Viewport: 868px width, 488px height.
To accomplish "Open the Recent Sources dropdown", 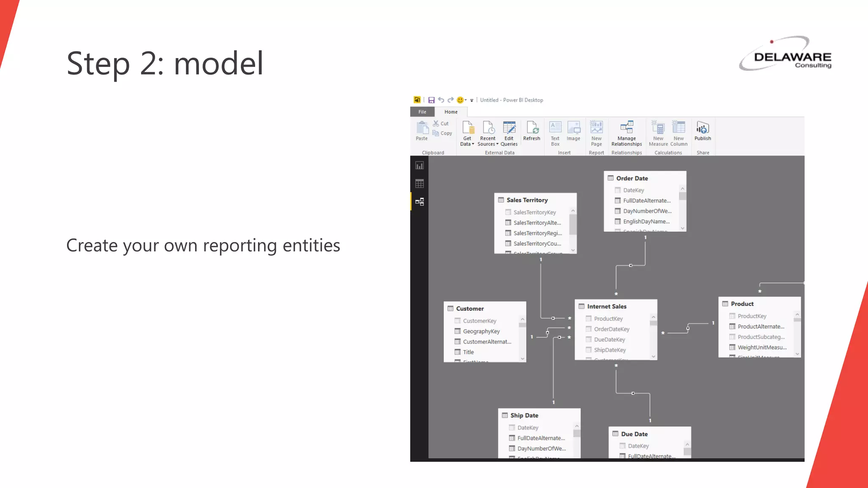I will tap(488, 133).
